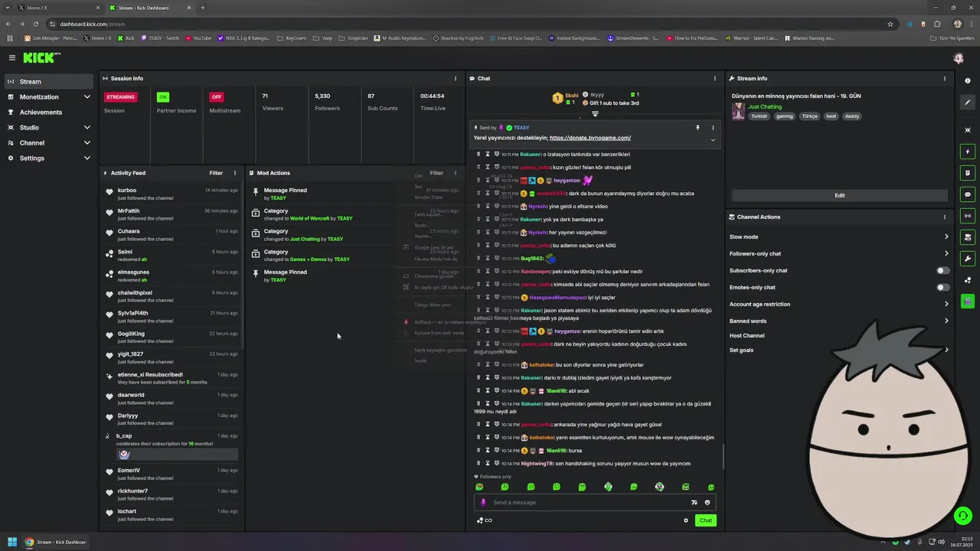Open the Mod Actions Filter
Image resolution: width=980 pixels, height=551 pixels.
(436, 173)
